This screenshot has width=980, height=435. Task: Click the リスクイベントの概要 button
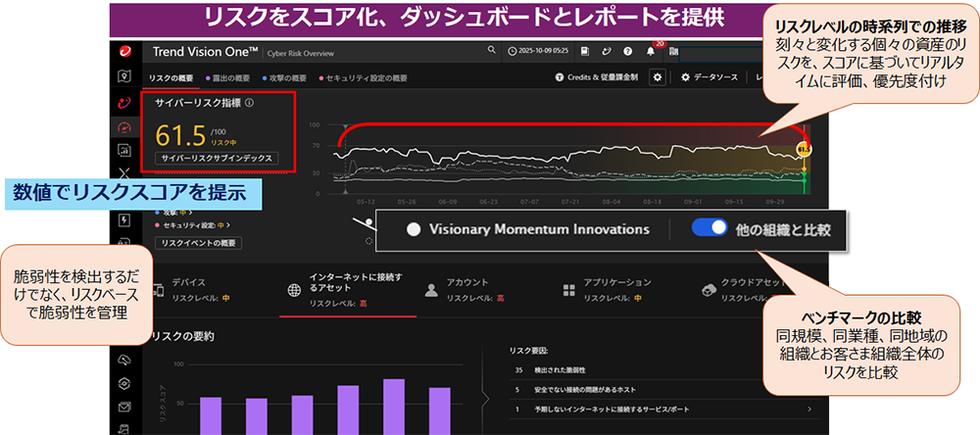point(198,243)
